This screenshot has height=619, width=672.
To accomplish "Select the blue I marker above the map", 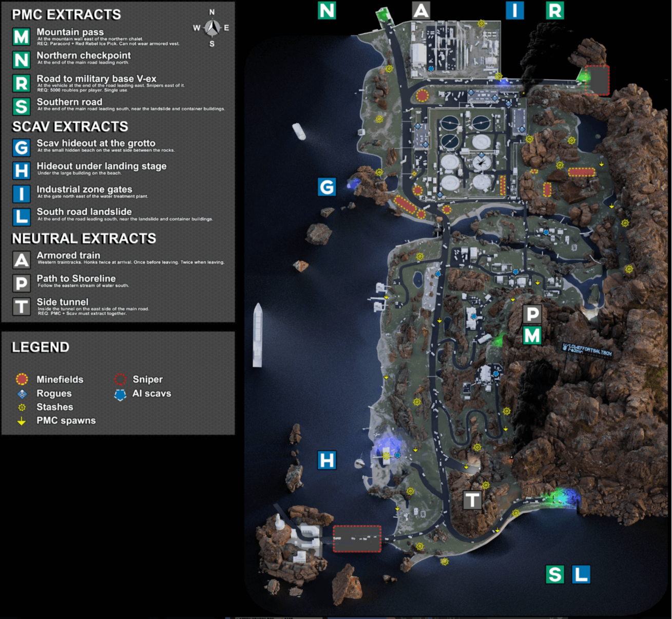I will pos(514,10).
